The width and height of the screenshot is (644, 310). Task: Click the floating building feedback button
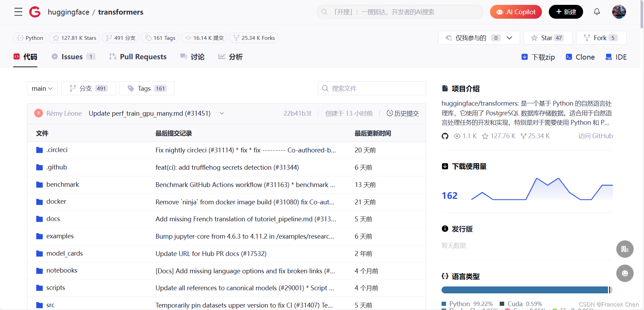[625, 249]
